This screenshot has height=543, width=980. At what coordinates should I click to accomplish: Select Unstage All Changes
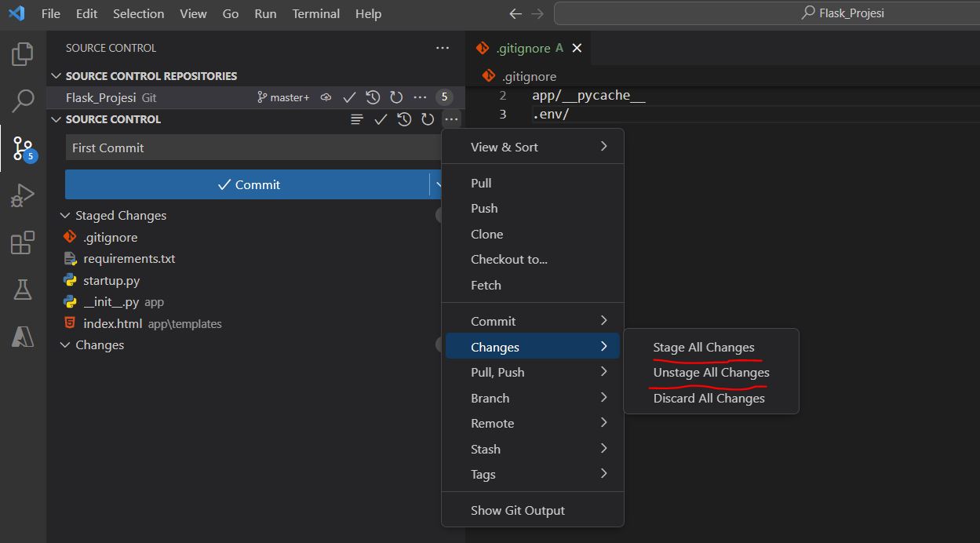click(x=711, y=373)
